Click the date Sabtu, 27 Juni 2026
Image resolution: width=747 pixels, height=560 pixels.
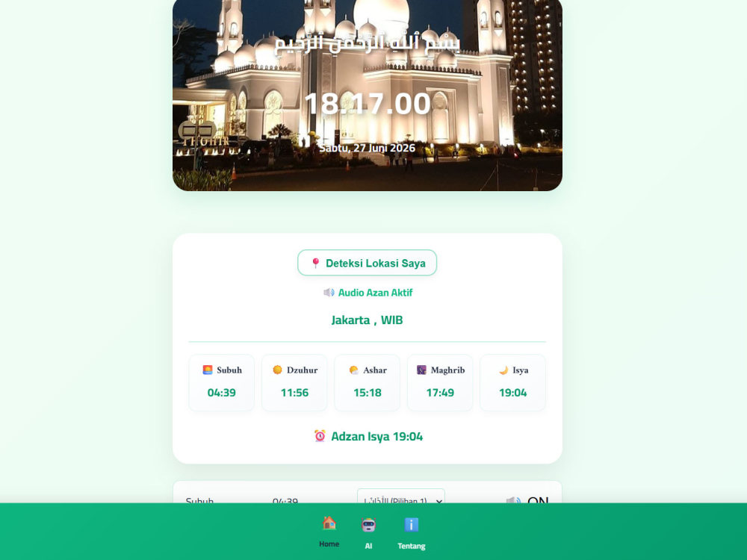tap(368, 148)
